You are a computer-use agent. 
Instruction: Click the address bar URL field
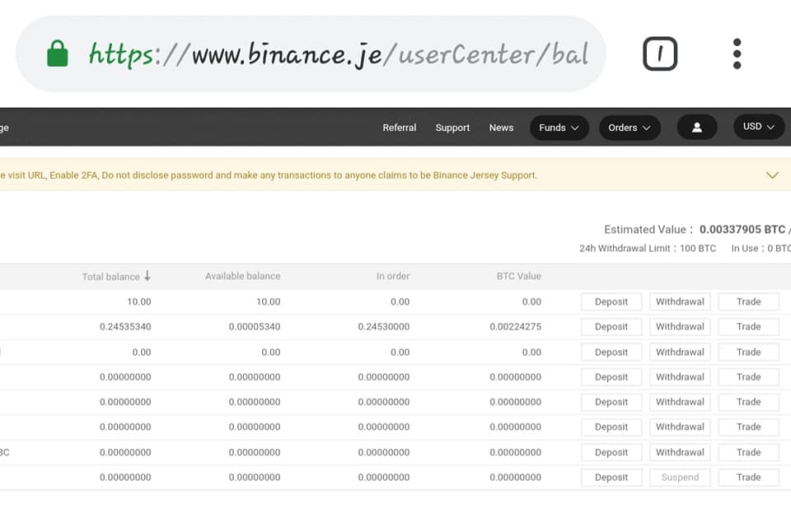click(311, 54)
